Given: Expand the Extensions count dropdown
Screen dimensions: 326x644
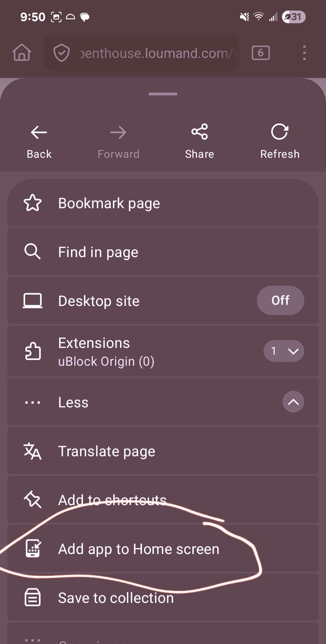Looking at the screenshot, I should tap(283, 351).
